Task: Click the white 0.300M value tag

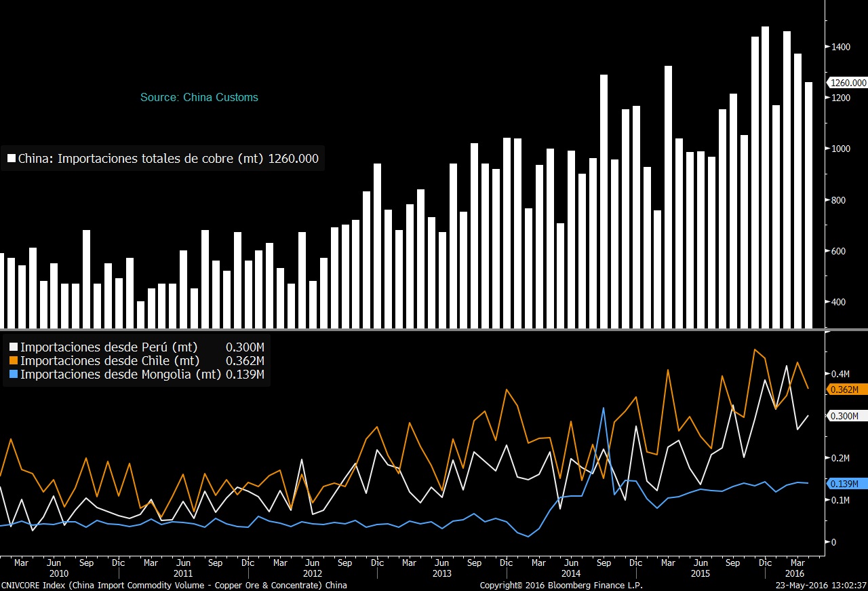Action: (846, 416)
